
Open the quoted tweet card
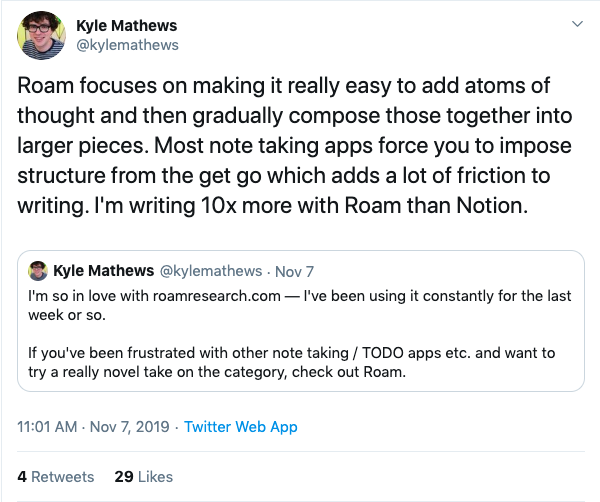(301, 321)
